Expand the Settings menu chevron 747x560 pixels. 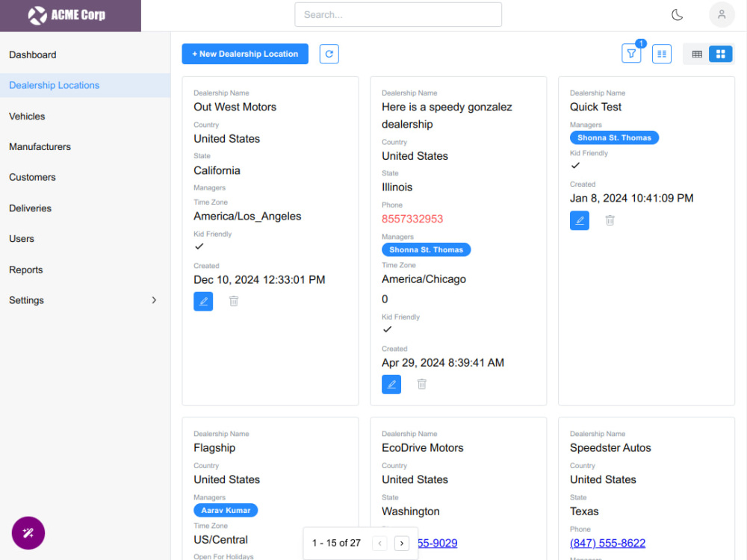click(x=154, y=300)
